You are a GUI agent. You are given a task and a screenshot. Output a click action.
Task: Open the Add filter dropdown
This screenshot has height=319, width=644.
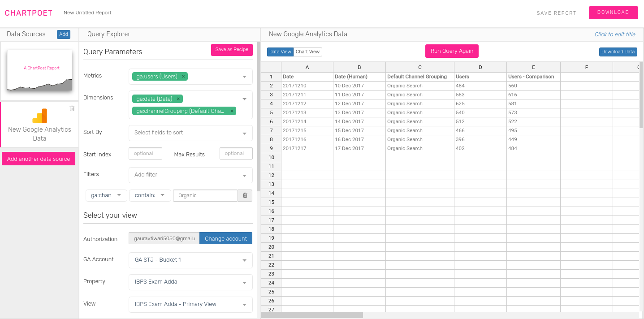(x=190, y=175)
